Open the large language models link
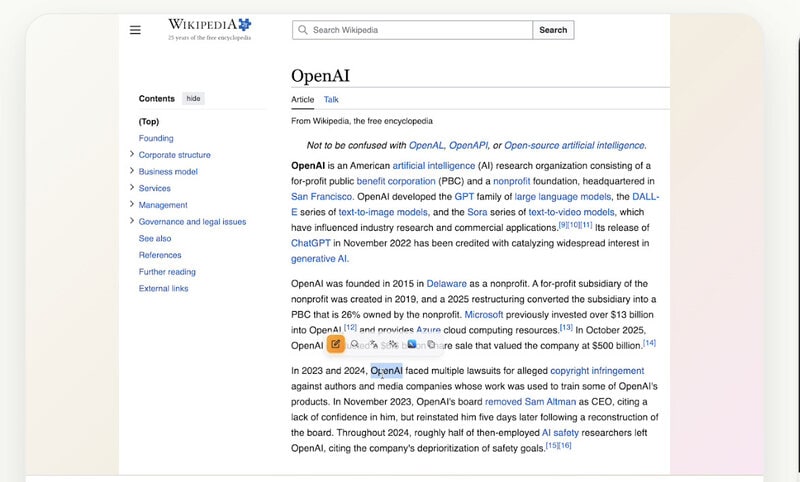Viewport: 800px width, 482px height. (x=563, y=197)
